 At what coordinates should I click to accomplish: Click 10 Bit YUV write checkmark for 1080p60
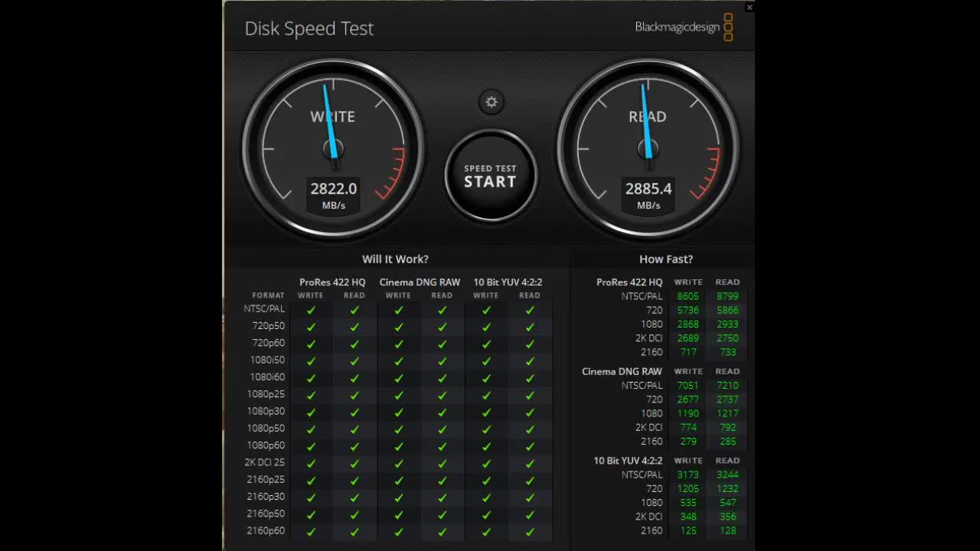click(x=486, y=446)
